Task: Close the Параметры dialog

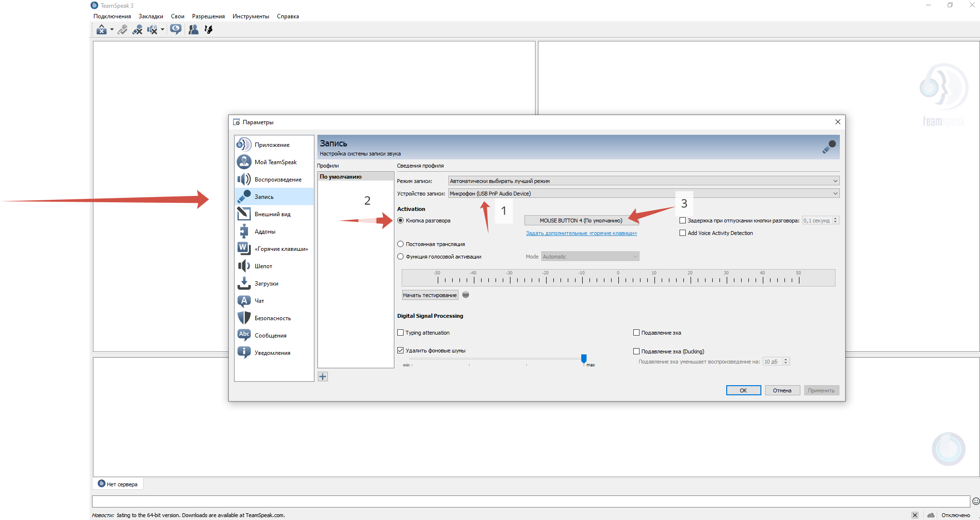Action: click(838, 122)
